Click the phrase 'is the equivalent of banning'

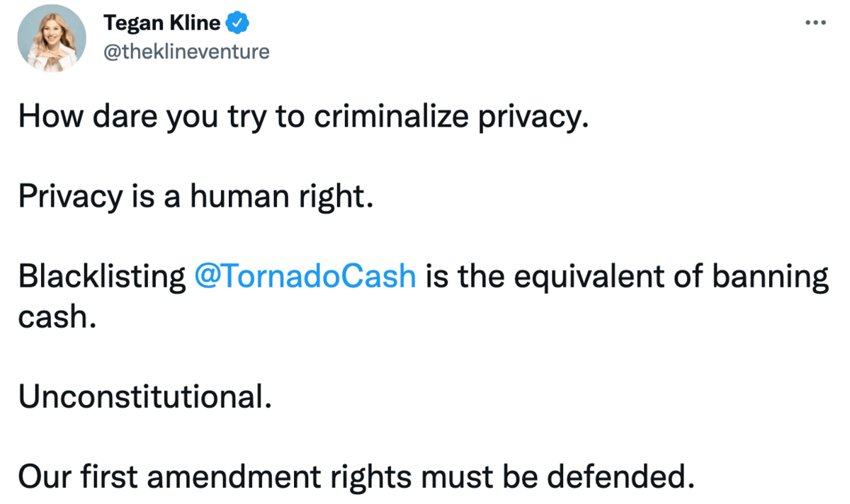[627, 276]
